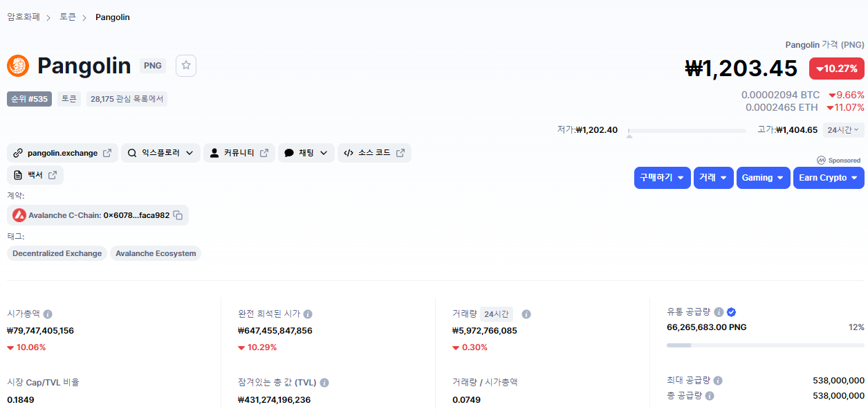Click info icon beside 완전 희석된 시가
868x418 pixels.
(x=308, y=314)
